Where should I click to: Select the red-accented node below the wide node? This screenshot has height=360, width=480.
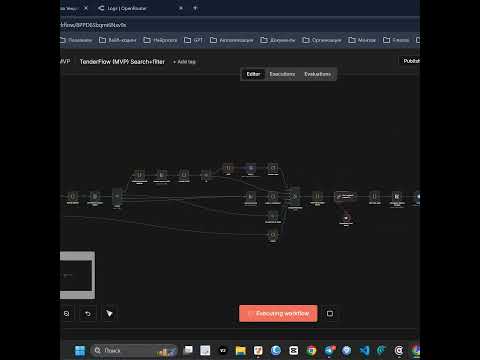tap(346, 218)
